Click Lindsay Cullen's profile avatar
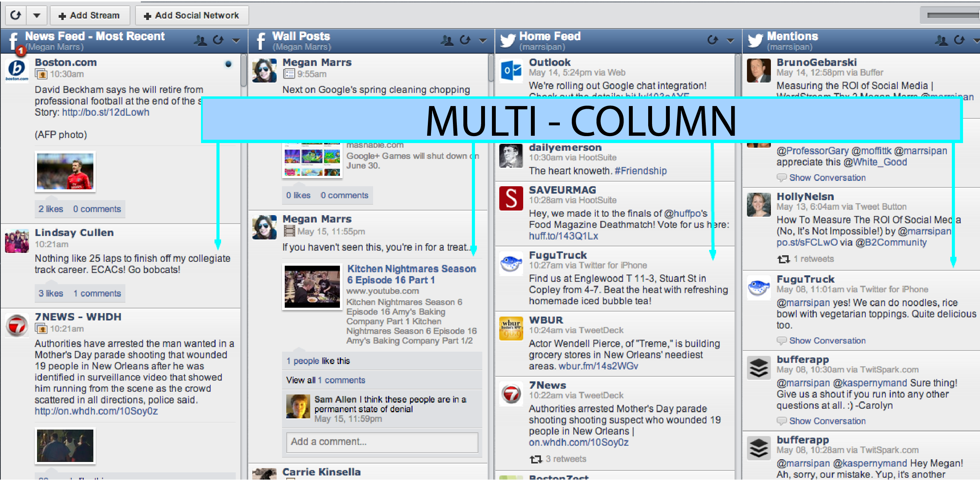980x482 pixels. coord(17,241)
